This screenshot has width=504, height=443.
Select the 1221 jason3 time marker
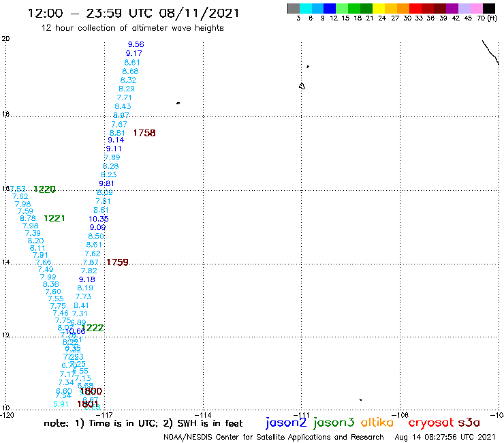coord(54,219)
